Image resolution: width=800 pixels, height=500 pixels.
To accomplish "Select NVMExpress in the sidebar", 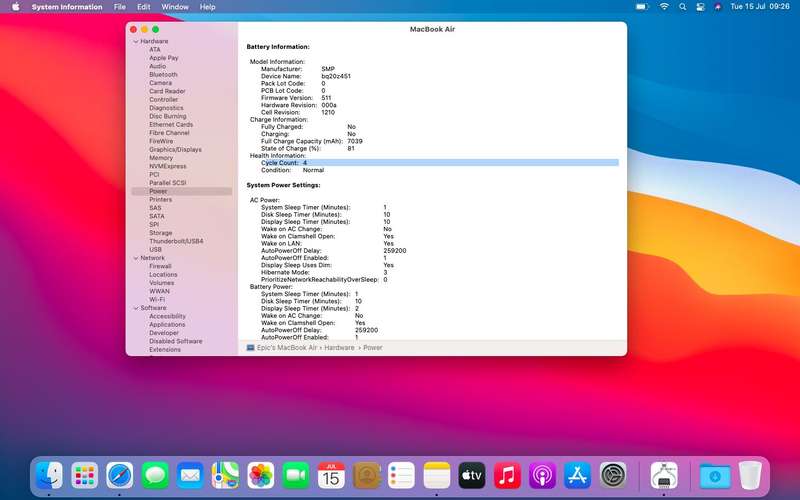I will coord(167,166).
